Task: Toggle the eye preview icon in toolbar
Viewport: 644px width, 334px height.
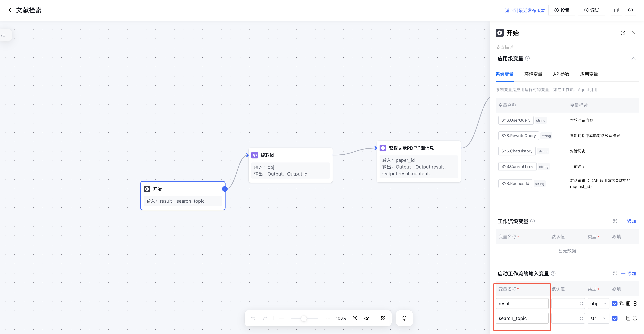Action: click(x=367, y=318)
